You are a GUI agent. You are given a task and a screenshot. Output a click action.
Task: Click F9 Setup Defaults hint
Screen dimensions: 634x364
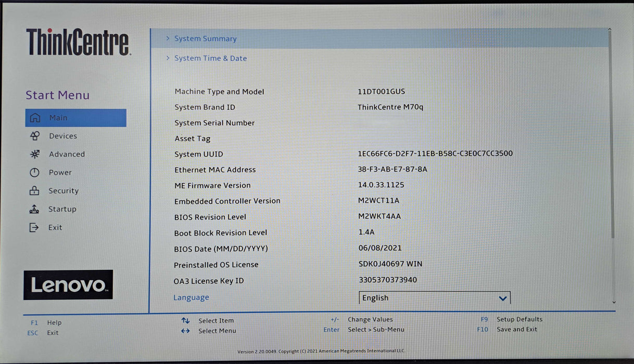point(512,319)
